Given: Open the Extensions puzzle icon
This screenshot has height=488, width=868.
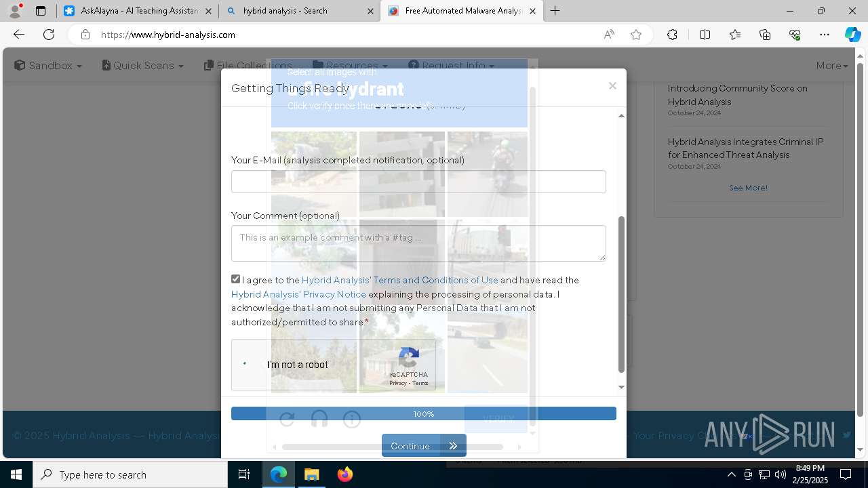Looking at the screenshot, I should 672,35.
